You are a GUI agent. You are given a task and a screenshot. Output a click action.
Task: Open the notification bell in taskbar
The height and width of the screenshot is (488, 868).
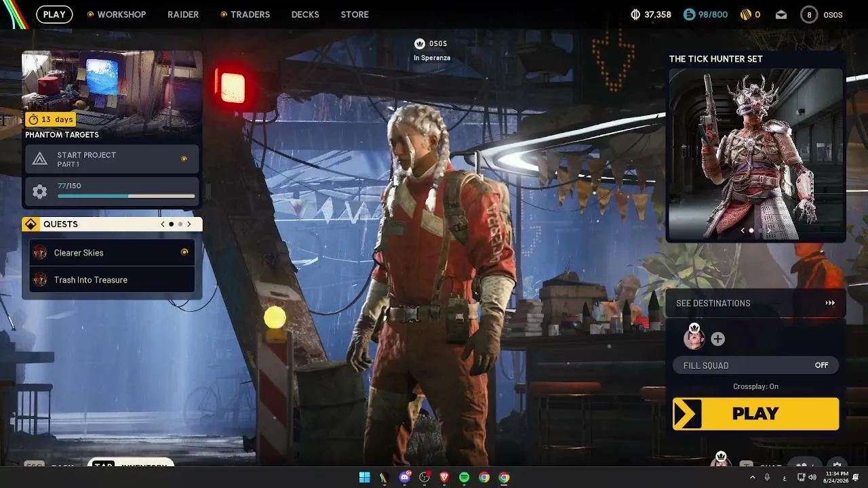(x=856, y=477)
